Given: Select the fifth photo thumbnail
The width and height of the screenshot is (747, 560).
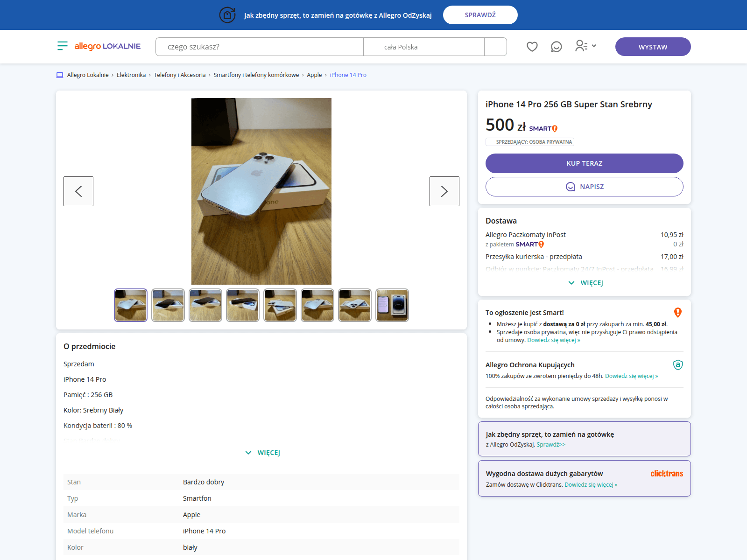Looking at the screenshot, I should point(280,305).
